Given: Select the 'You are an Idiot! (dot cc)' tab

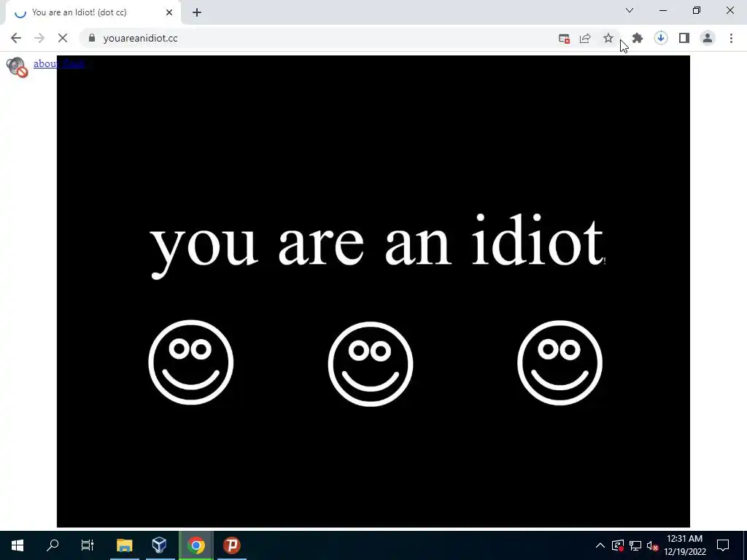Looking at the screenshot, I should (93, 12).
